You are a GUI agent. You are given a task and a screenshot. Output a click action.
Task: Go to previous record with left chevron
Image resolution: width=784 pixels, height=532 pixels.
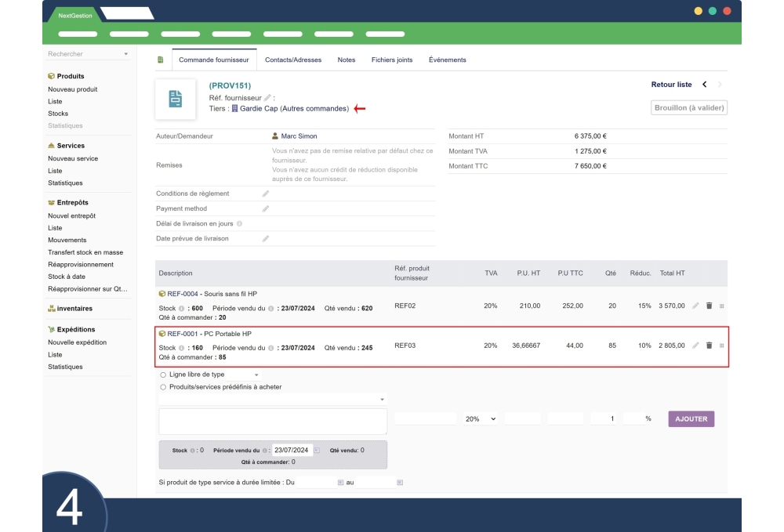pyautogui.click(x=704, y=85)
